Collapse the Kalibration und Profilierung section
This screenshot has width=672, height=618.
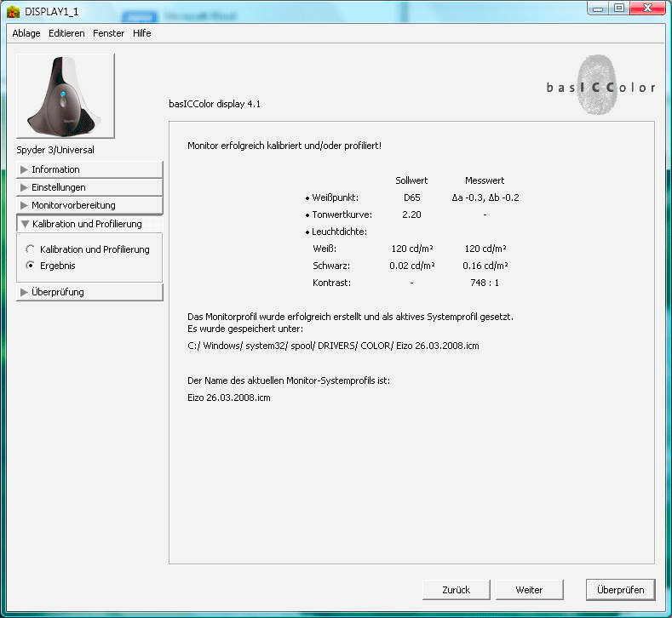[89, 224]
